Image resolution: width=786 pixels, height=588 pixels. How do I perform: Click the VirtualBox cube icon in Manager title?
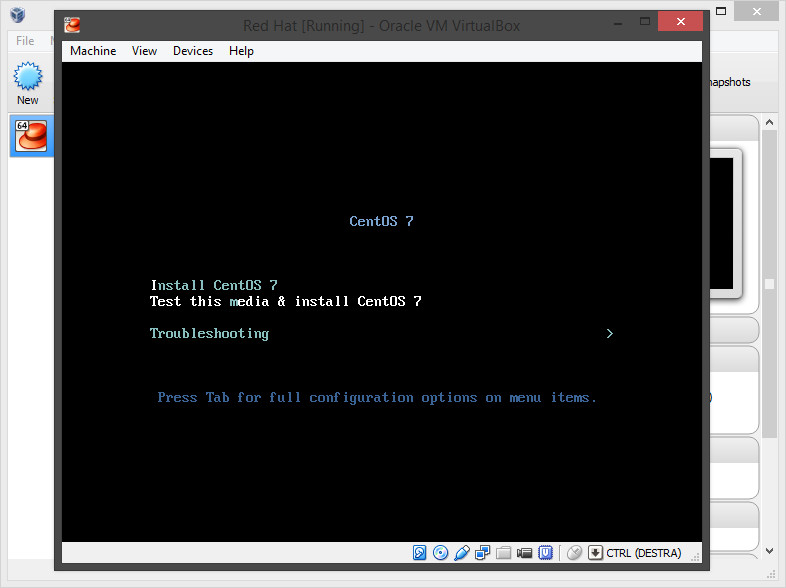18,15
